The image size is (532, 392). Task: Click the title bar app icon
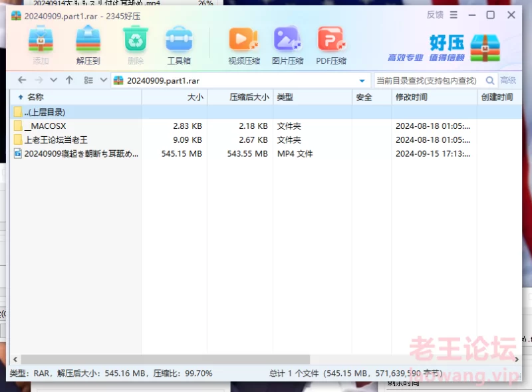click(16, 16)
